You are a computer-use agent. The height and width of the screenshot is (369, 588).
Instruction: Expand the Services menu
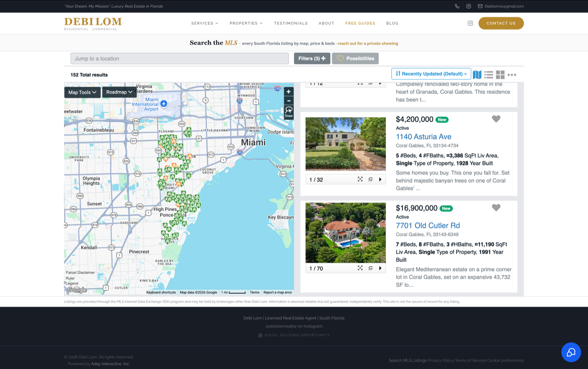click(x=205, y=23)
